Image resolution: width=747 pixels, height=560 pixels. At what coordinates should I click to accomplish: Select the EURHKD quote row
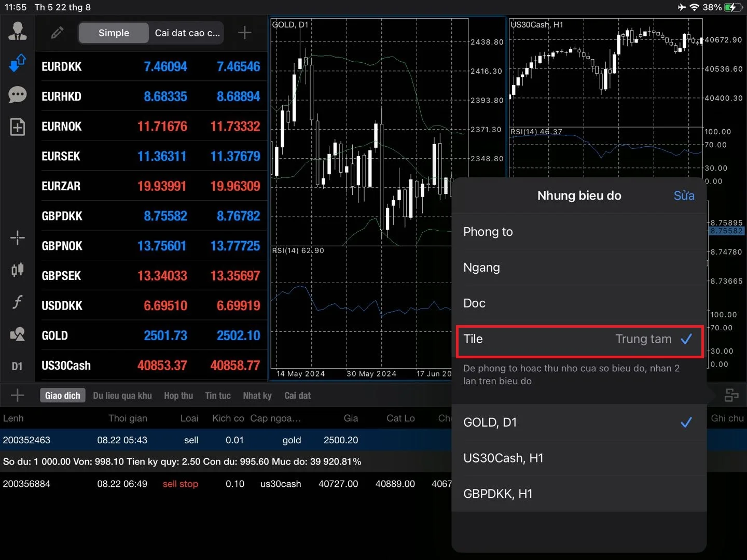click(151, 96)
